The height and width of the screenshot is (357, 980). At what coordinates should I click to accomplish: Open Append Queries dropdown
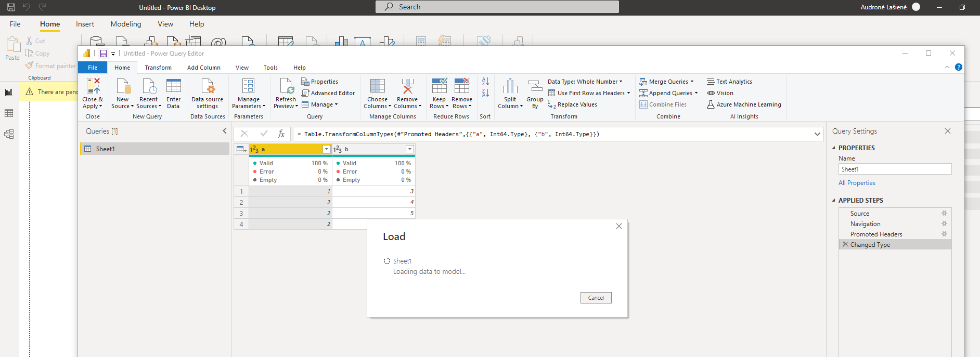[x=668, y=93]
